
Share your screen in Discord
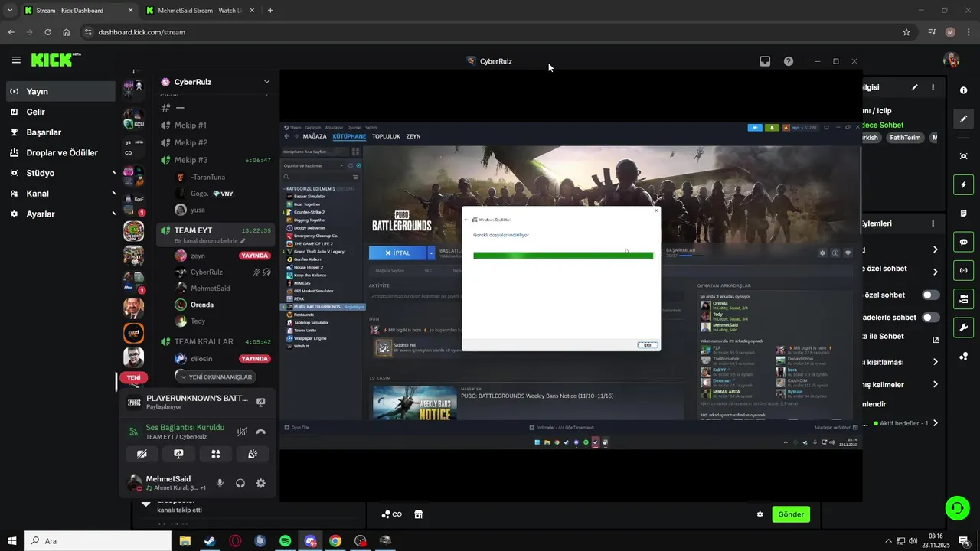pos(179,454)
